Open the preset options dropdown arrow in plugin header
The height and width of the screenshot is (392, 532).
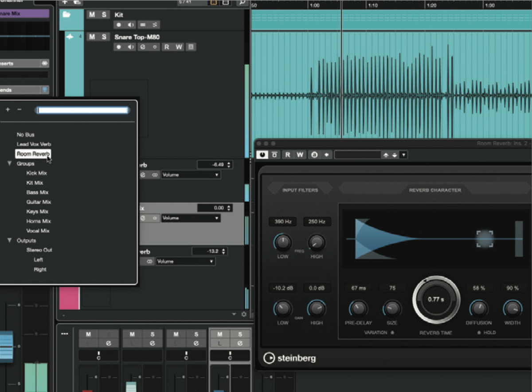click(x=403, y=155)
